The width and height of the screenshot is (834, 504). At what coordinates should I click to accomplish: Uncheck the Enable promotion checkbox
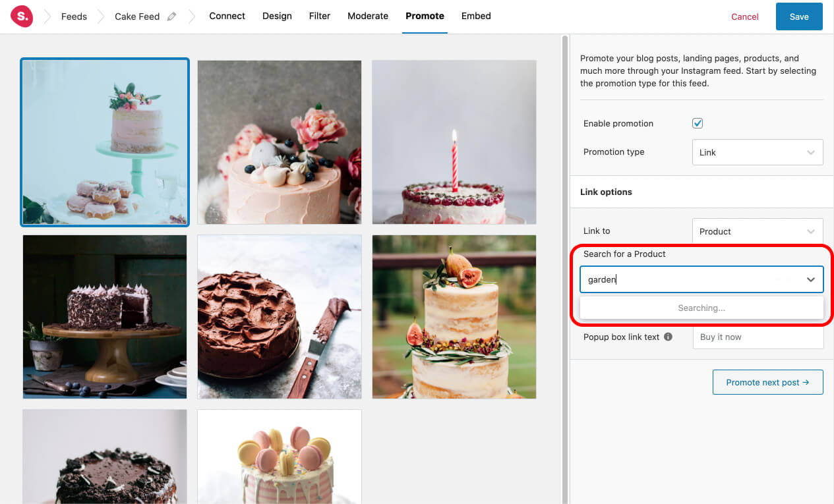pos(698,123)
